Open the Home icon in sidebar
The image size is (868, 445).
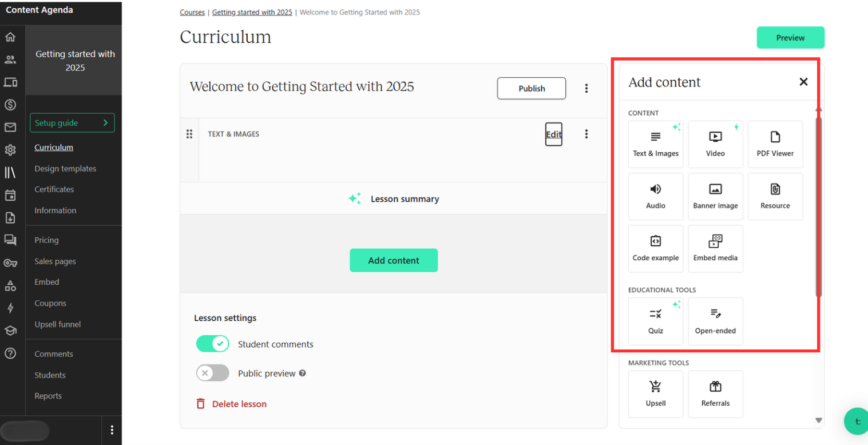[10, 38]
